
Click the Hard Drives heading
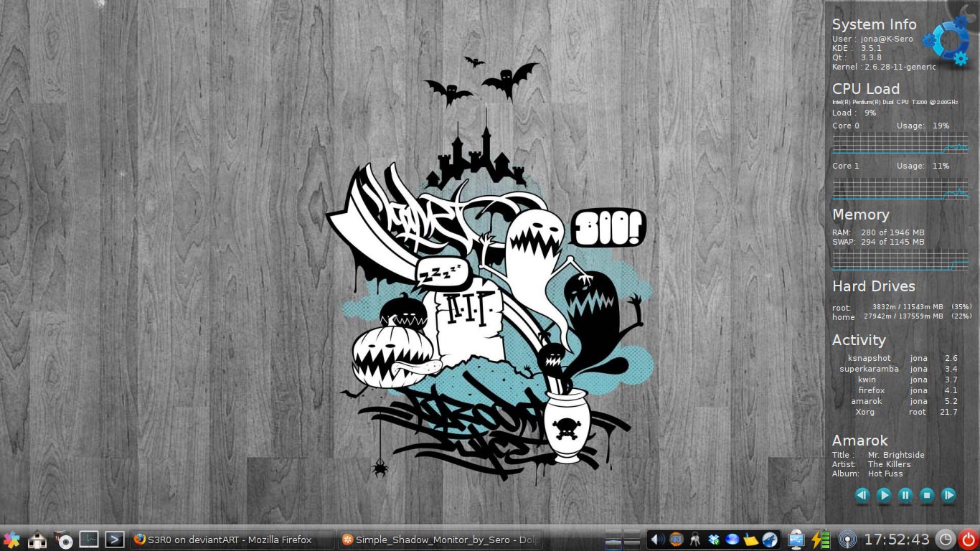click(x=873, y=286)
